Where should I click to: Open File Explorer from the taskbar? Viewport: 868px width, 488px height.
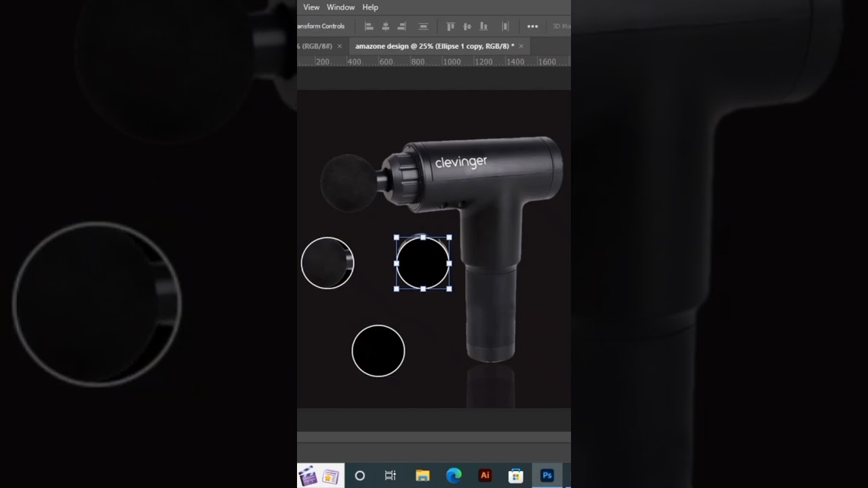422,476
